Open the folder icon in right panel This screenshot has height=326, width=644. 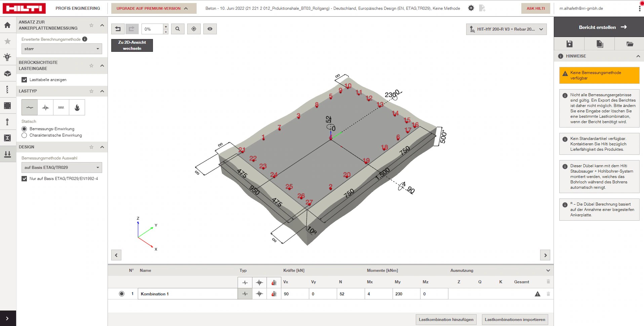630,44
